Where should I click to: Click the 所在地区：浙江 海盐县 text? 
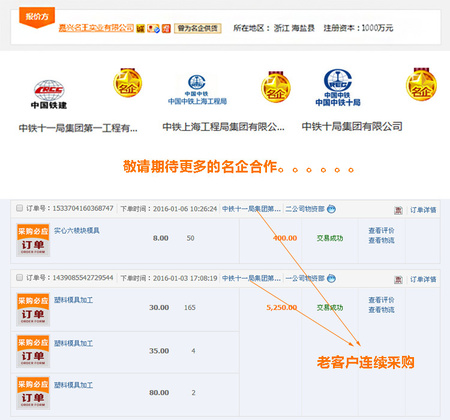(274, 28)
